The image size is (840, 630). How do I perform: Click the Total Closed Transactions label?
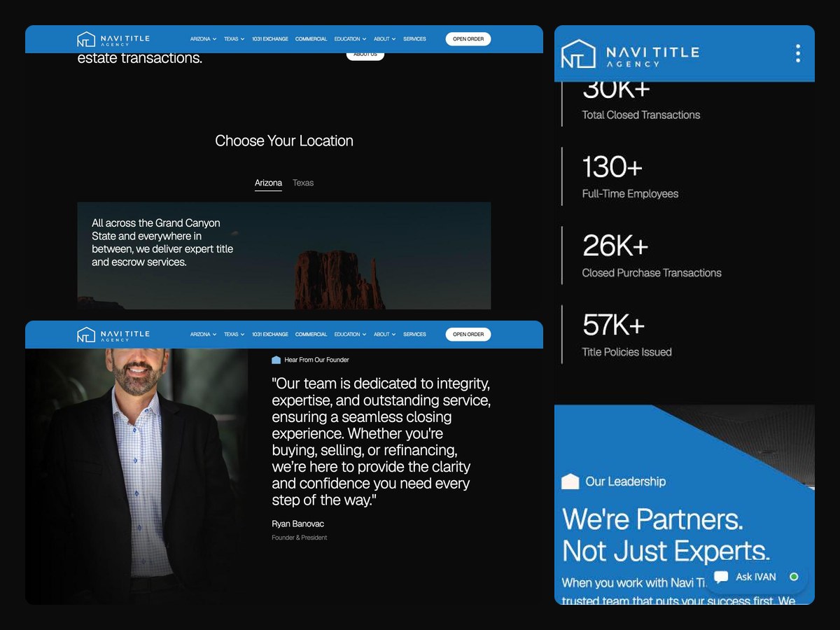click(641, 115)
